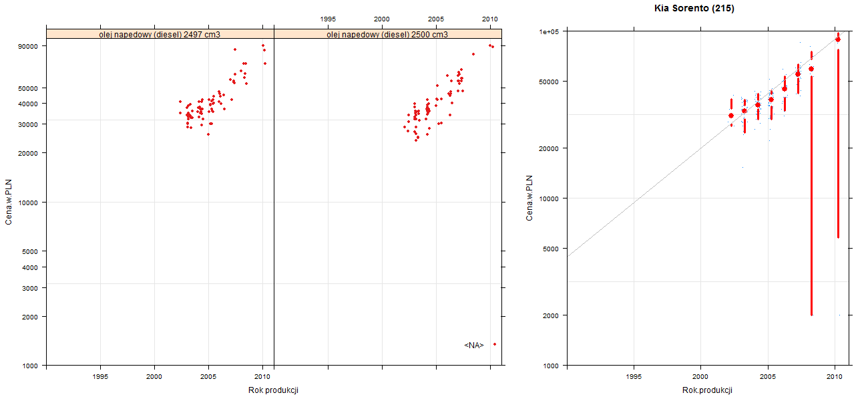868x401 pixels.
Task: Click the 'Rok produkcji' axis label under the diesel panels
Action: coord(273,390)
